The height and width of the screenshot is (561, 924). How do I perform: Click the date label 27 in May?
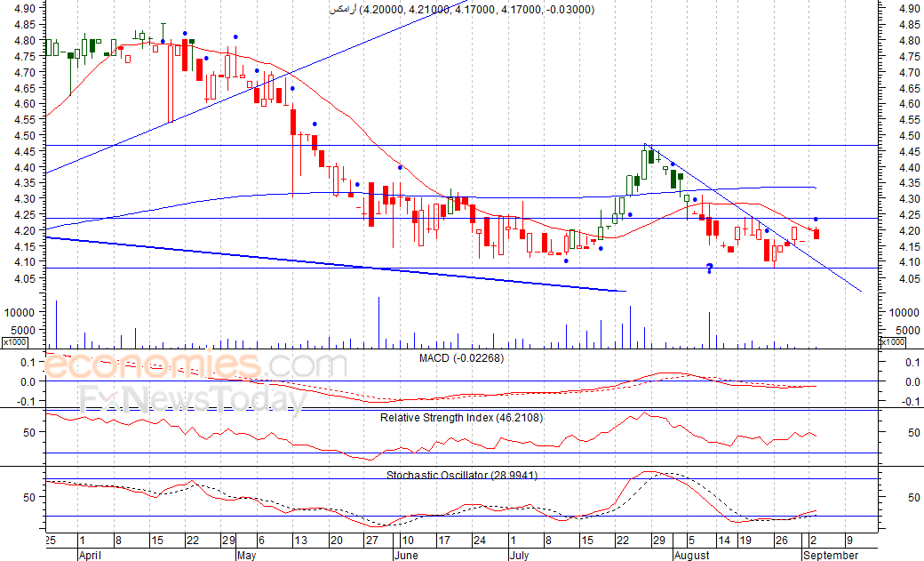(371, 541)
